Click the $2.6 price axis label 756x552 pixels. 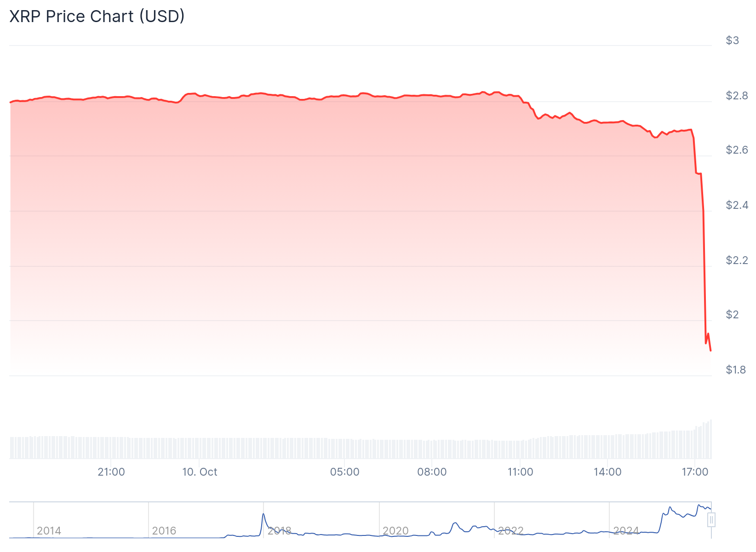736,150
